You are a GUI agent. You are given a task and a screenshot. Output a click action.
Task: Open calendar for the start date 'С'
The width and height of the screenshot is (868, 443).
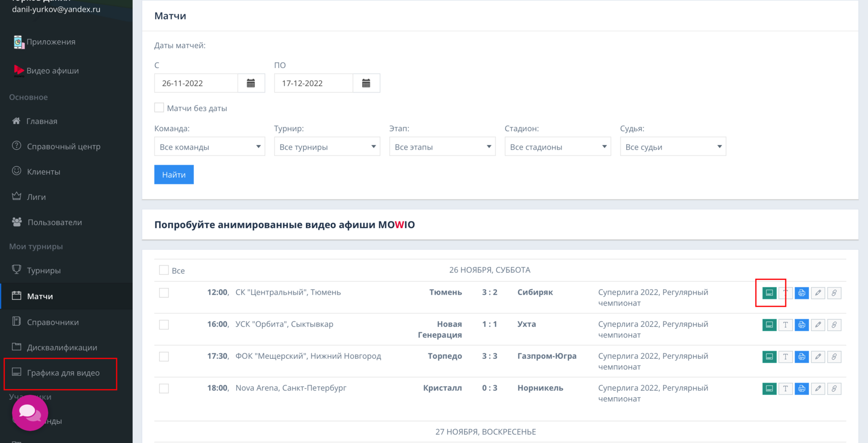coord(251,83)
